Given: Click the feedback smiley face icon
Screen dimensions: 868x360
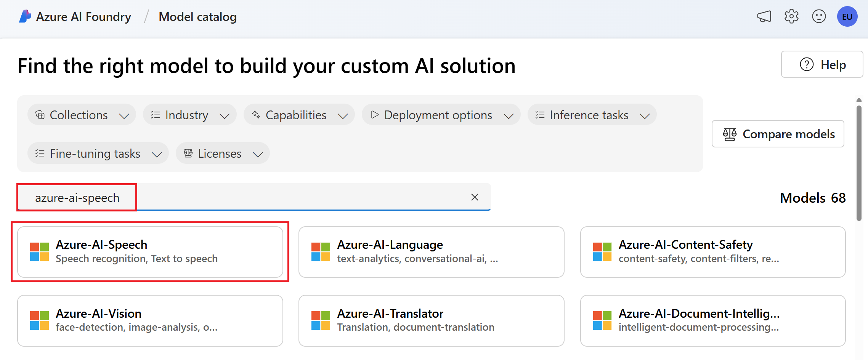Looking at the screenshot, I should tap(819, 16).
